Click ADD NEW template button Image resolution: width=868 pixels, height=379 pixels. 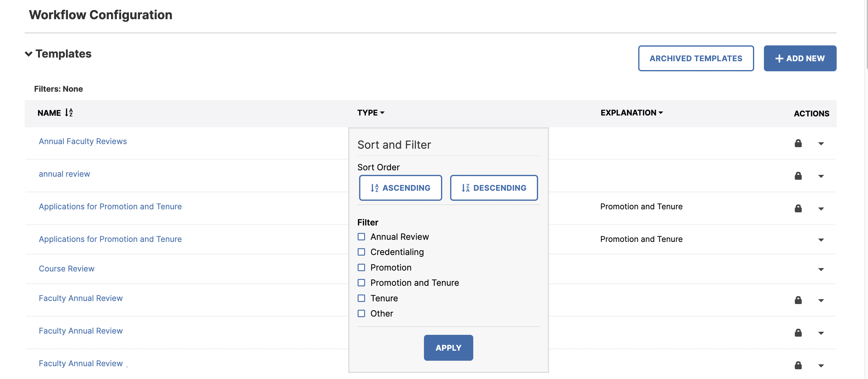point(800,58)
